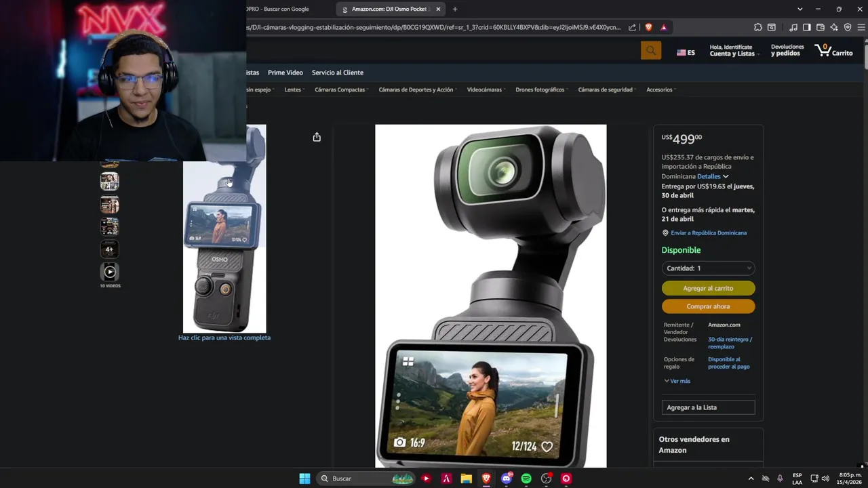This screenshot has height=488, width=868.
Task: Open the ES language selector
Action: (686, 52)
